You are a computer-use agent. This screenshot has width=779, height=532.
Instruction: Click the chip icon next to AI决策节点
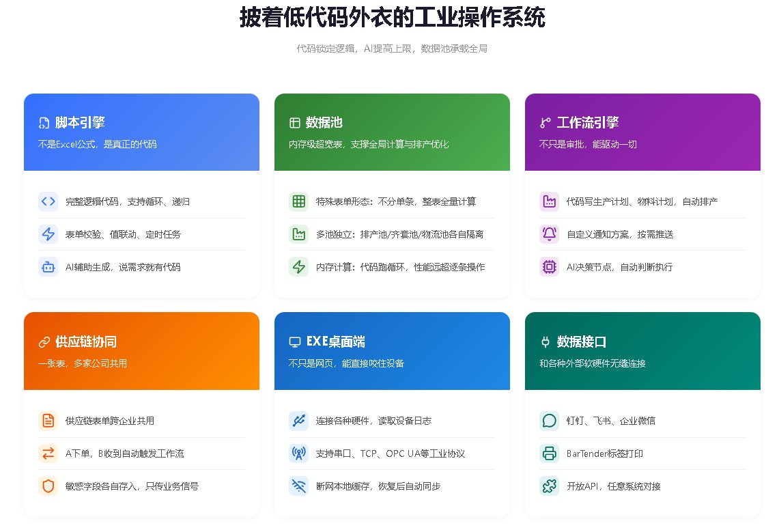coord(549,267)
